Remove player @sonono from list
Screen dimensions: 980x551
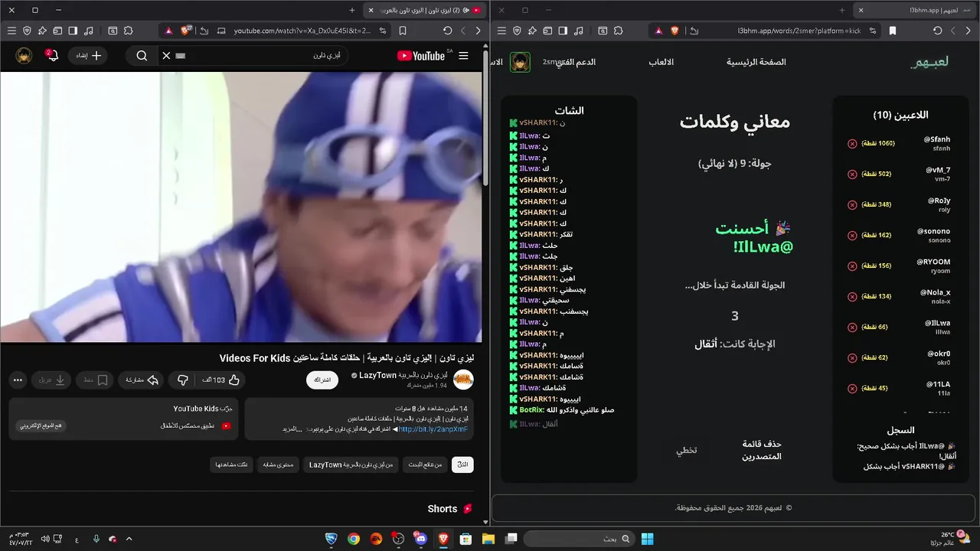click(852, 235)
